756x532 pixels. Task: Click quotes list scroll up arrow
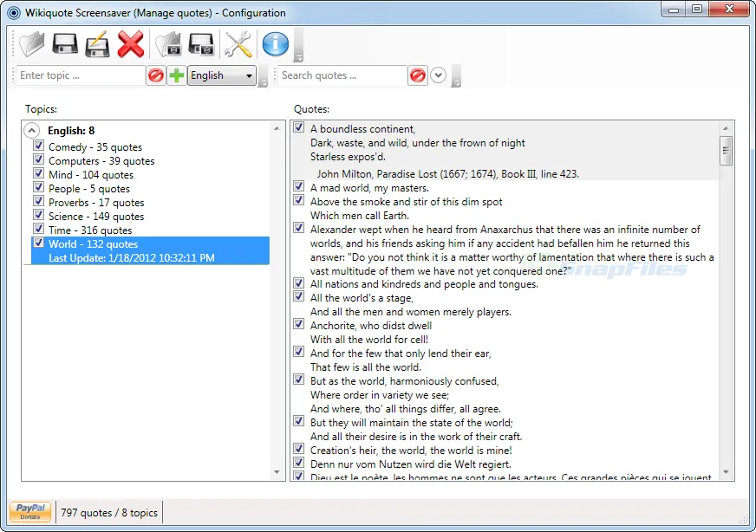[x=726, y=128]
